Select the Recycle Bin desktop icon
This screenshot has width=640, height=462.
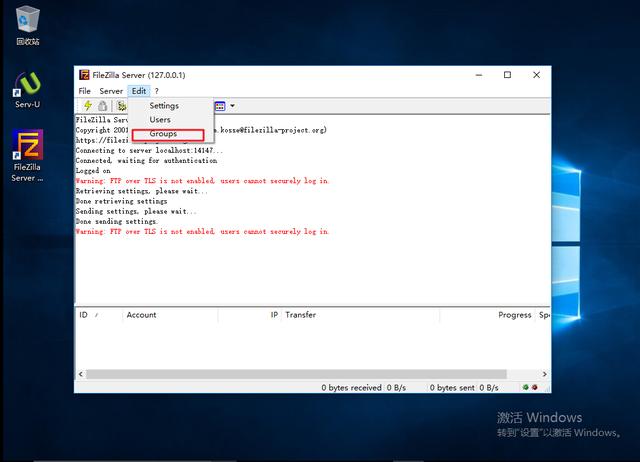click(x=28, y=26)
